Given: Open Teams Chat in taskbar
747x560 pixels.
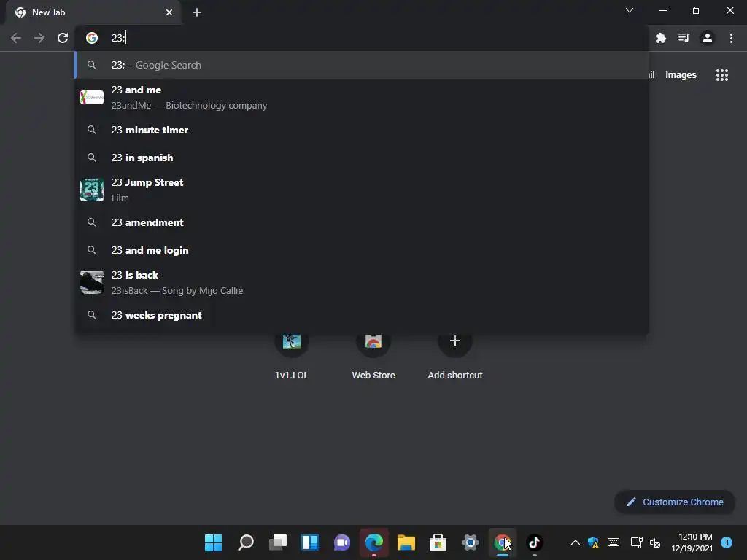Looking at the screenshot, I should 342,542.
